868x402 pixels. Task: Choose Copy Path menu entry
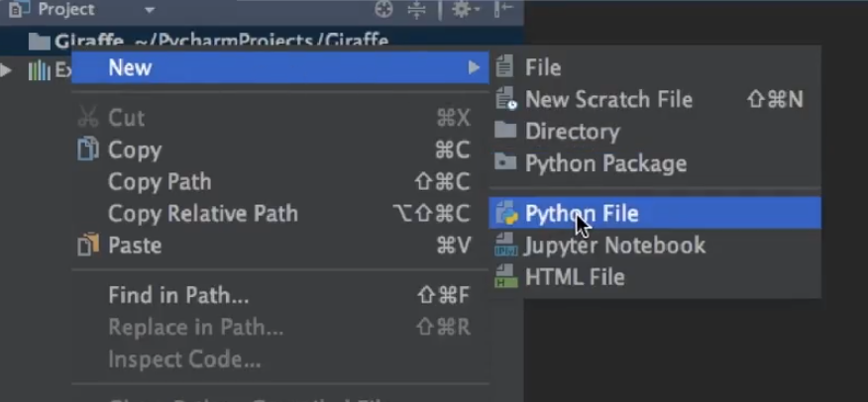[x=280, y=182]
